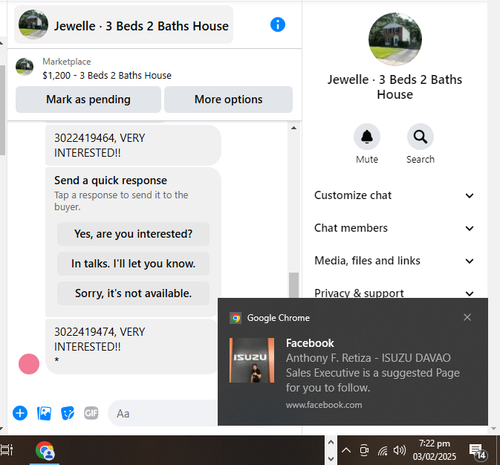Click the volume speaker tray icon
This screenshot has width=500, height=465.
[399, 450]
